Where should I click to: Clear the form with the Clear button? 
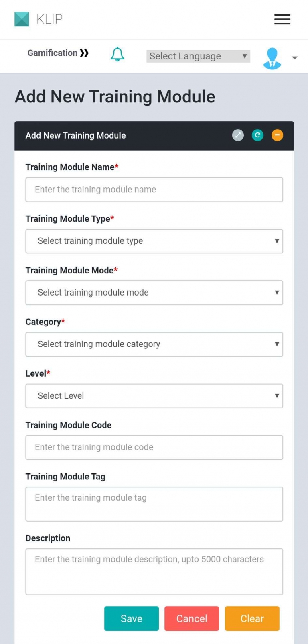252,618
